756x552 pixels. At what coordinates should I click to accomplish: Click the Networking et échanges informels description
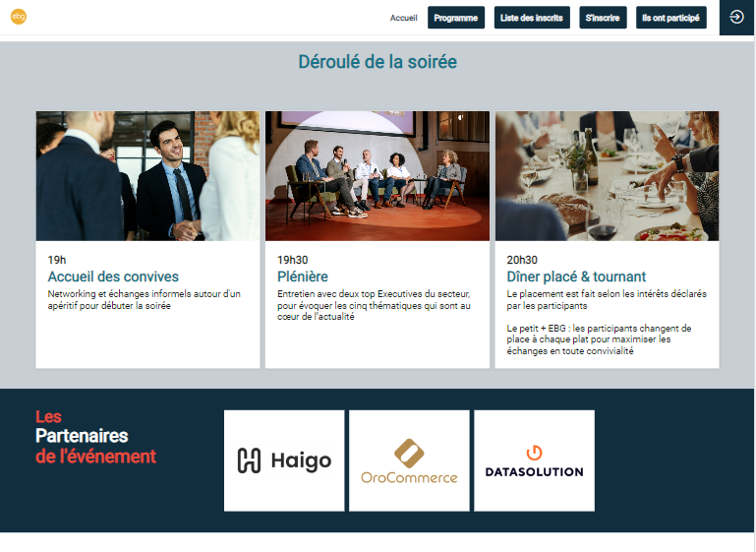145,300
